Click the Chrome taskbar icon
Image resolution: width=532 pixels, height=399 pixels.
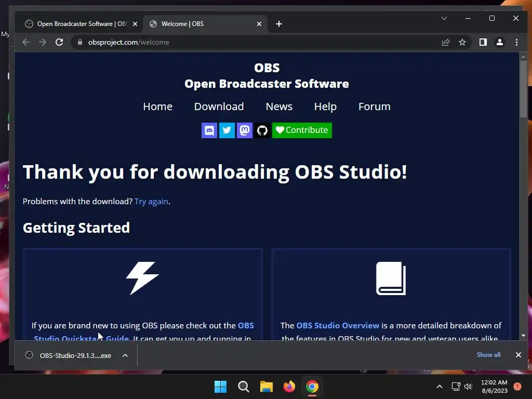(x=312, y=387)
